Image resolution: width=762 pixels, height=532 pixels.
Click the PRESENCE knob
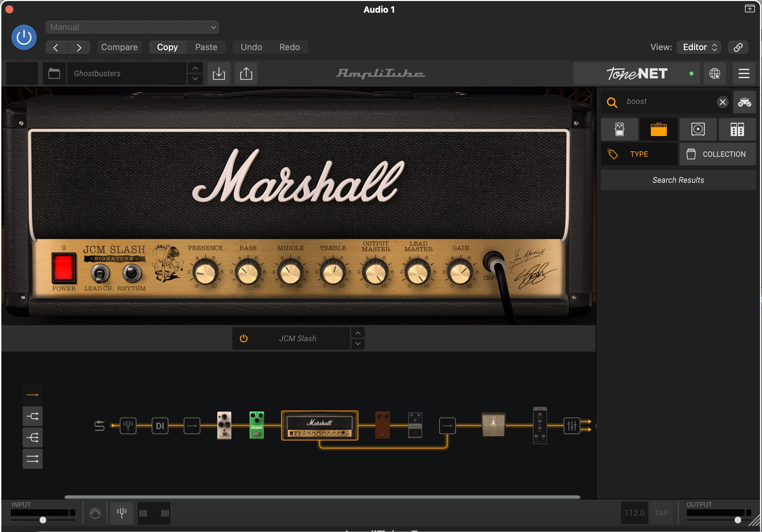205,272
